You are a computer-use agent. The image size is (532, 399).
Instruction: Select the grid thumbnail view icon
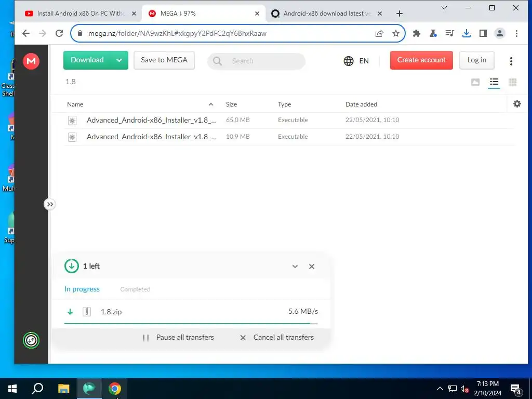click(513, 82)
